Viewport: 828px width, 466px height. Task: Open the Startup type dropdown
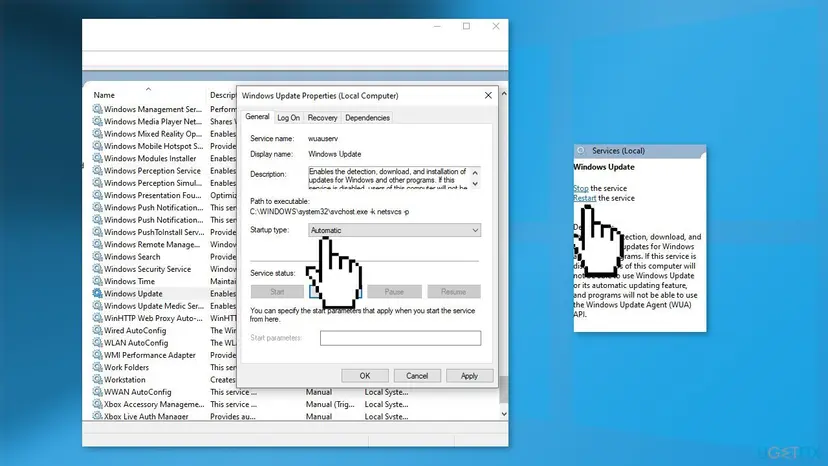394,230
